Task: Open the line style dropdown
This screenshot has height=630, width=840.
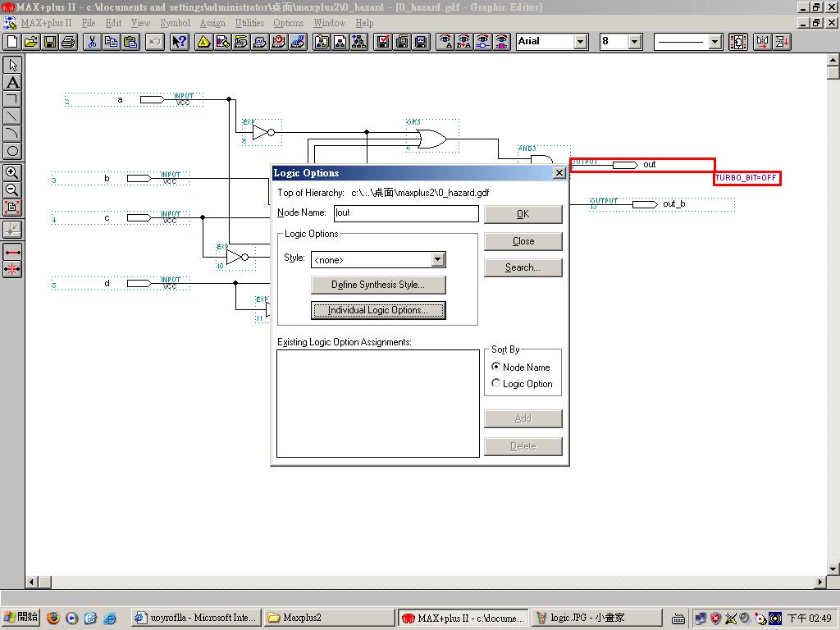Action: coord(714,42)
